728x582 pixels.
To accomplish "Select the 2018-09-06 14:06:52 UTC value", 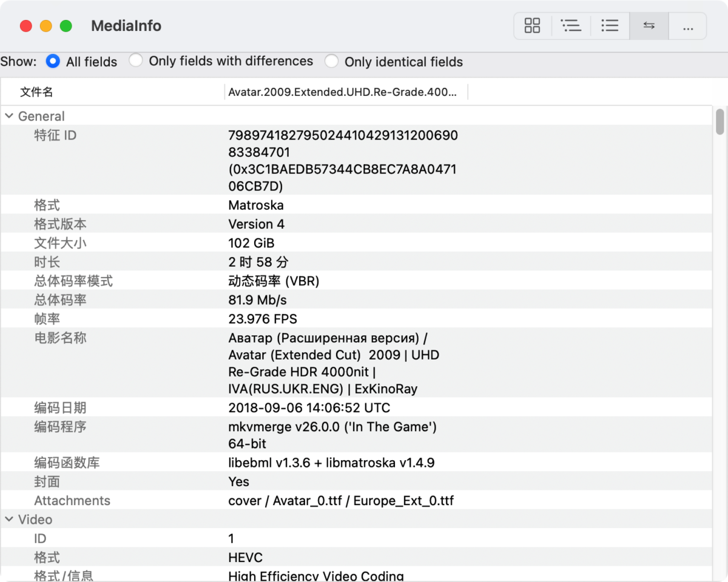I will tap(309, 407).
